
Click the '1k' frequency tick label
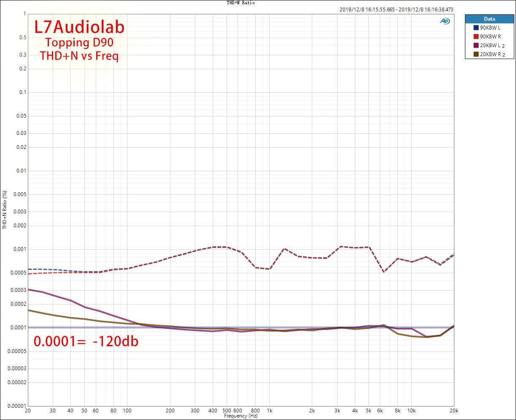pos(269,411)
